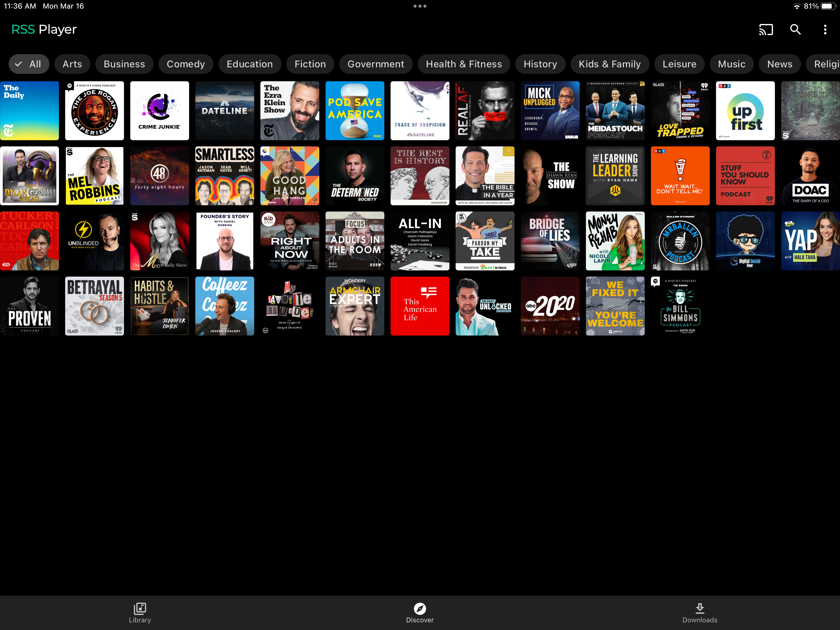Filter by Arts category
The width and height of the screenshot is (840, 630).
coord(72,64)
